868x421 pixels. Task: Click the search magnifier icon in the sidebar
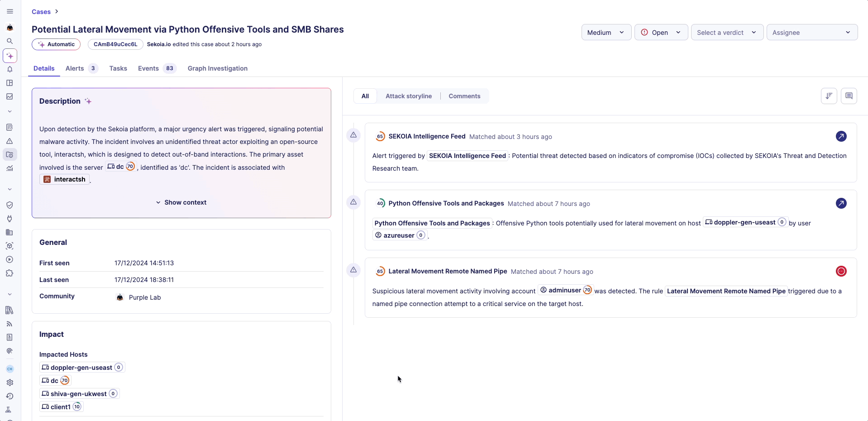tap(10, 41)
